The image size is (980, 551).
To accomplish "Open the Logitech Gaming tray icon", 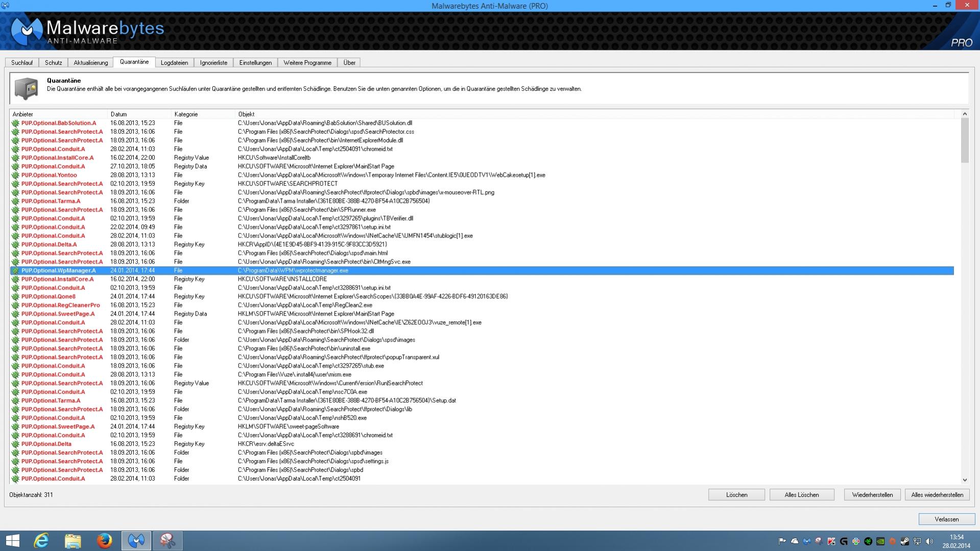I will [844, 541].
